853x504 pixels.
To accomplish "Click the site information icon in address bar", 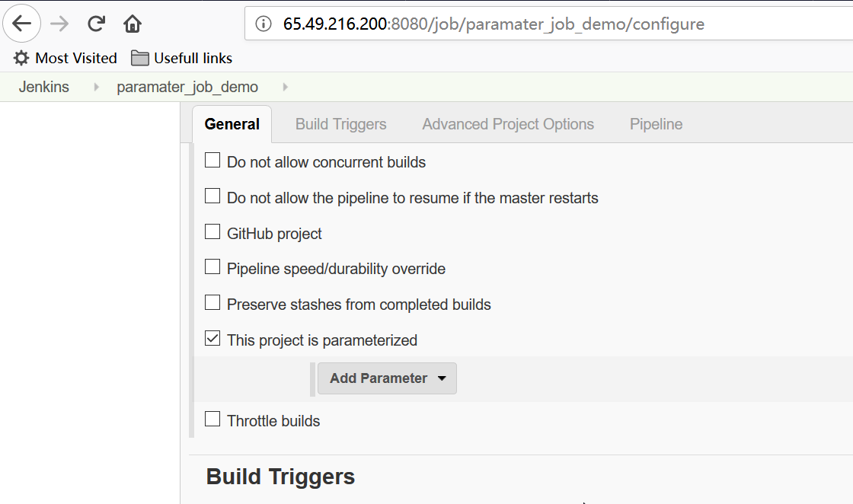I will [263, 23].
